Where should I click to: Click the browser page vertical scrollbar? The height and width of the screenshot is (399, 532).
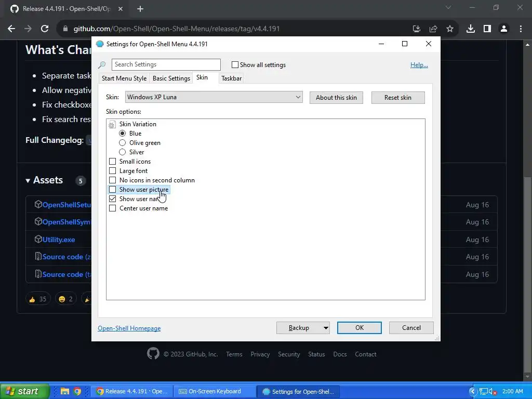[x=527, y=275]
